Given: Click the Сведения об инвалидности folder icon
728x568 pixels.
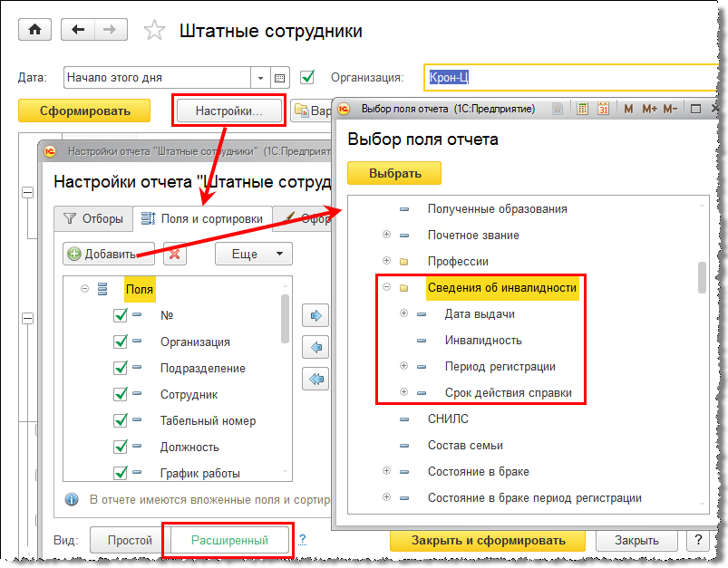Looking at the screenshot, I should [404, 288].
